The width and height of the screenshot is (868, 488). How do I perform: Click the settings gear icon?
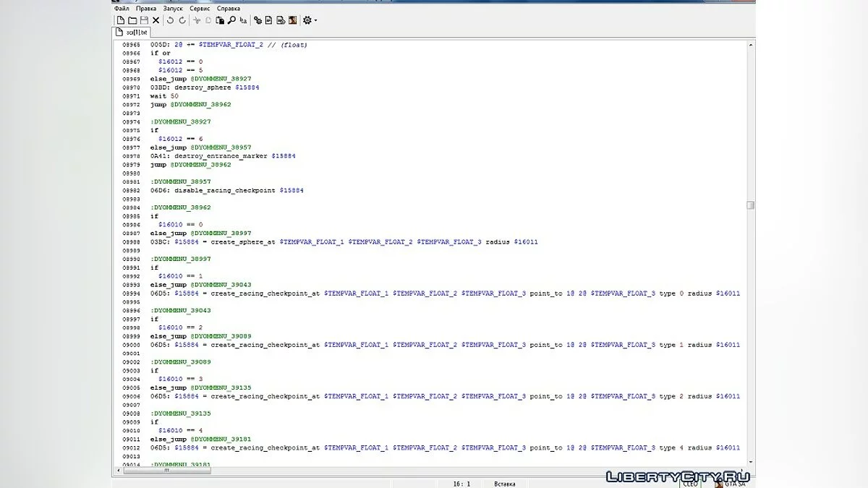307,21
